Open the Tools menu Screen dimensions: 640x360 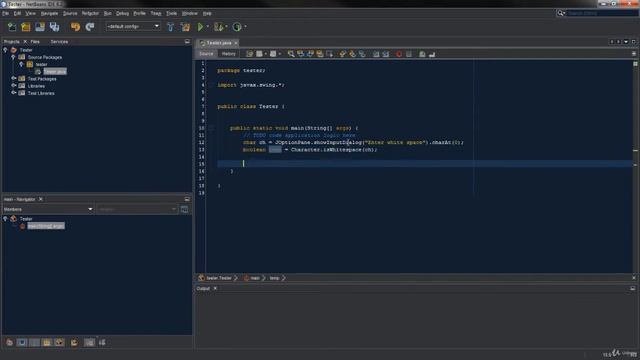[171, 13]
